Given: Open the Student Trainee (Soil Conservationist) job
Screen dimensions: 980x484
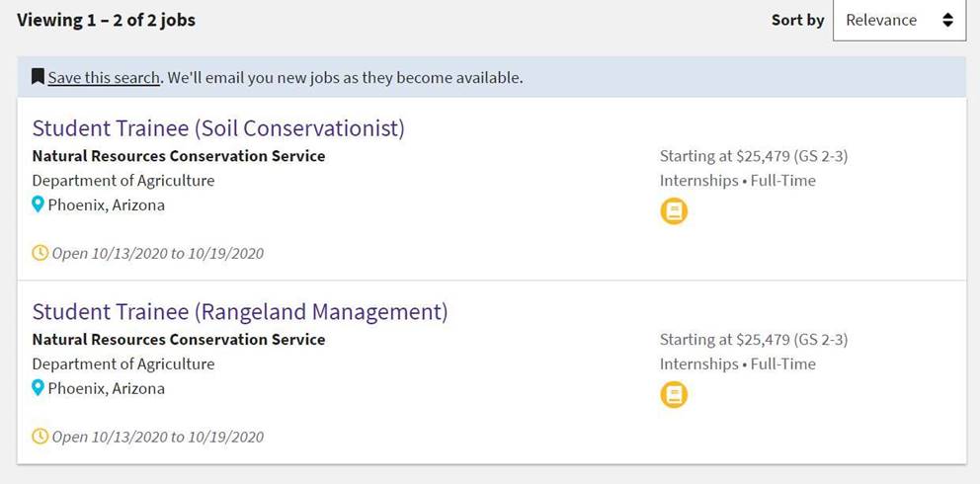Looking at the screenshot, I should click(218, 128).
